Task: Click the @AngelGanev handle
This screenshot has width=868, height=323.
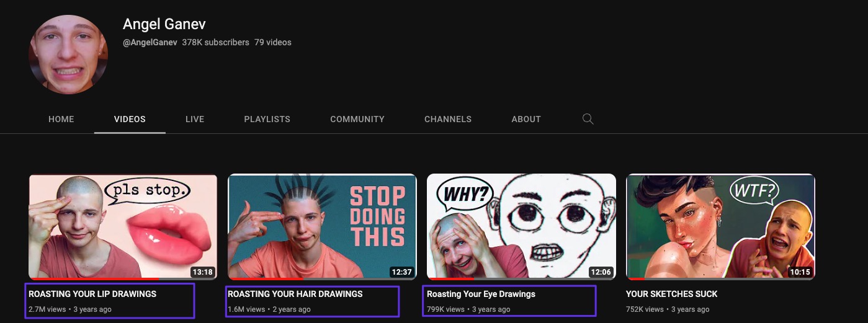Action: [x=150, y=42]
